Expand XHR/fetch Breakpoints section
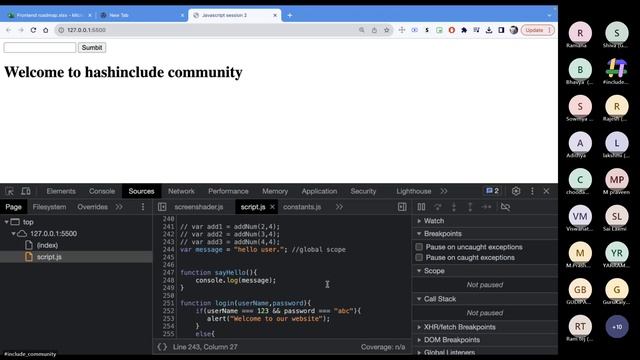The width and height of the screenshot is (640, 360). pyautogui.click(x=419, y=327)
